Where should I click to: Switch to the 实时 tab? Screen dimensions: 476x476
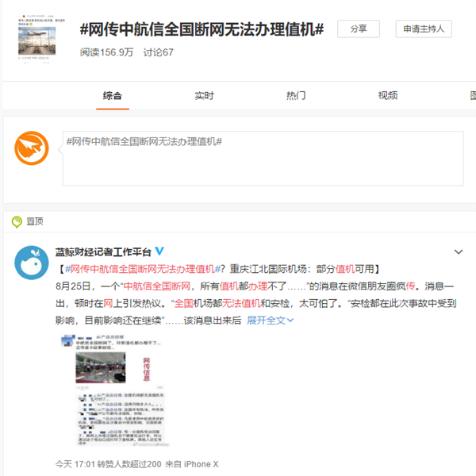coord(204,96)
